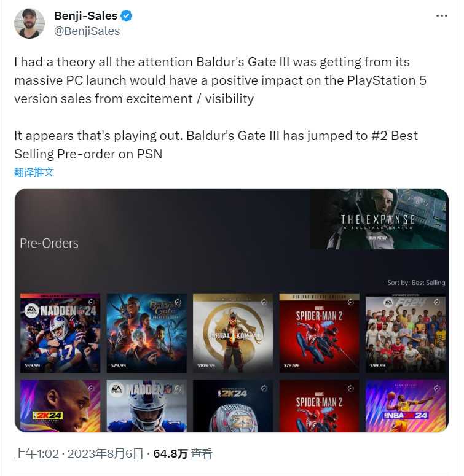Open the three-dot more options menu
464x476 pixels.
tap(441, 16)
